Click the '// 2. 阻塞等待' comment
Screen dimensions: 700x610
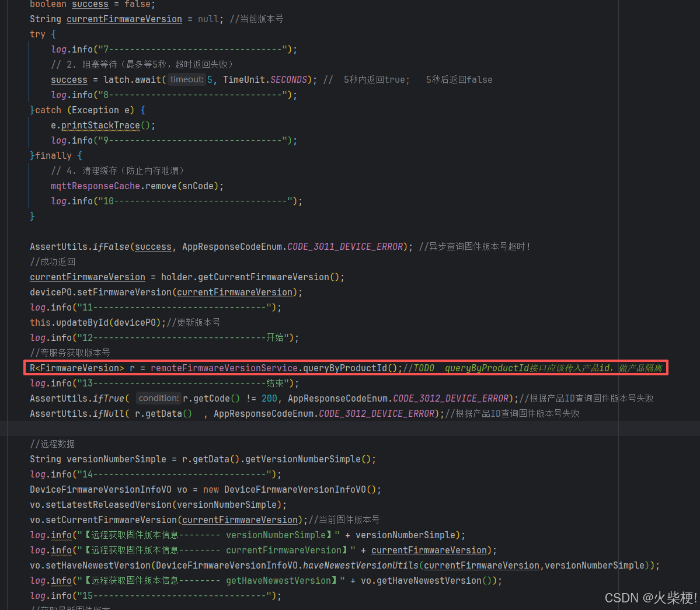pyautogui.click(x=142, y=65)
